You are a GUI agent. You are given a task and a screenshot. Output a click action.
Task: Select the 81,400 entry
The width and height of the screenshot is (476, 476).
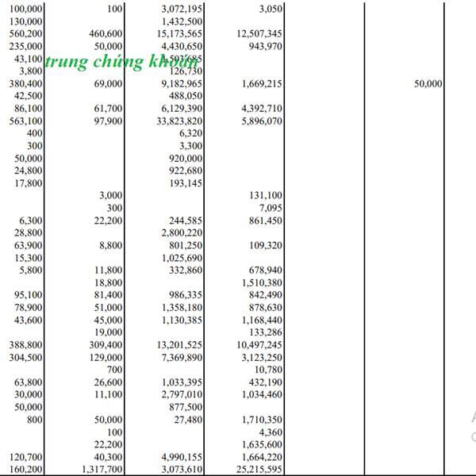(108, 295)
